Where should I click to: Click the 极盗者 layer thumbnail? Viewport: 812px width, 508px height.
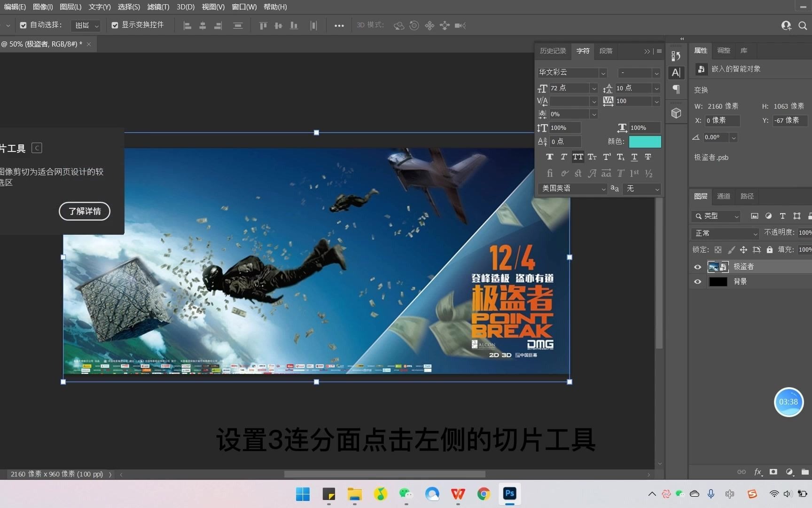coord(718,267)
